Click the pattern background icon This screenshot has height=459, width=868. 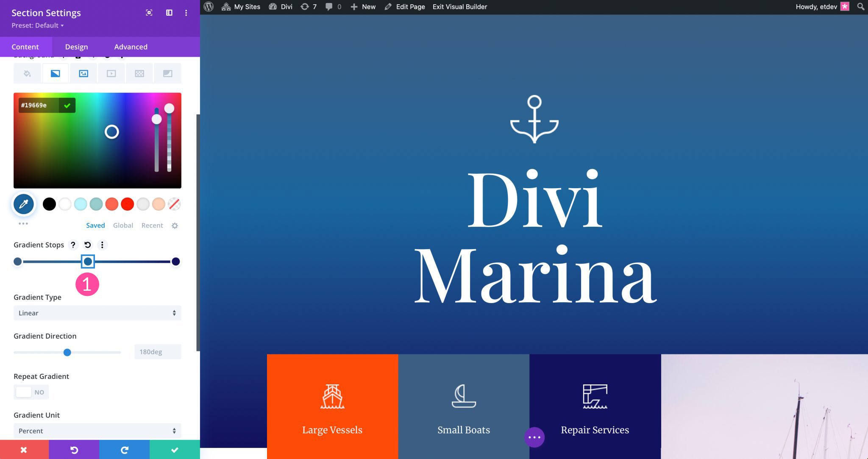(x=139, y=73)
